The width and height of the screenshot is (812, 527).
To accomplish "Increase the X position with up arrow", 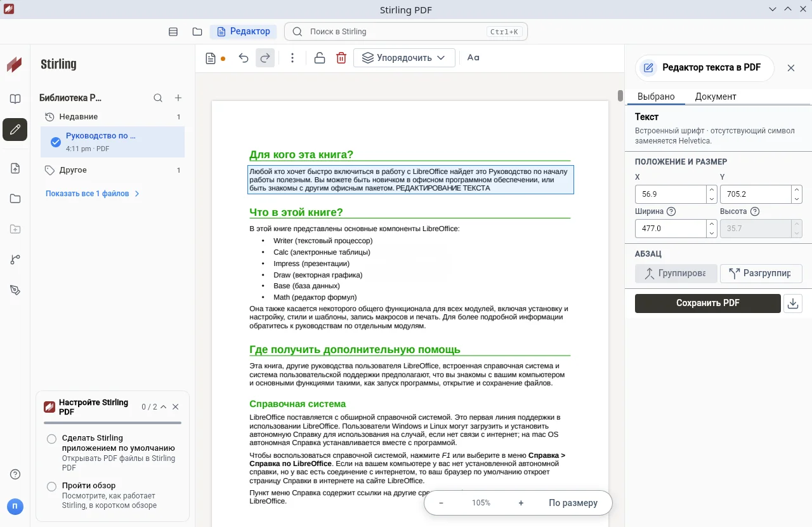I will 712,190.
